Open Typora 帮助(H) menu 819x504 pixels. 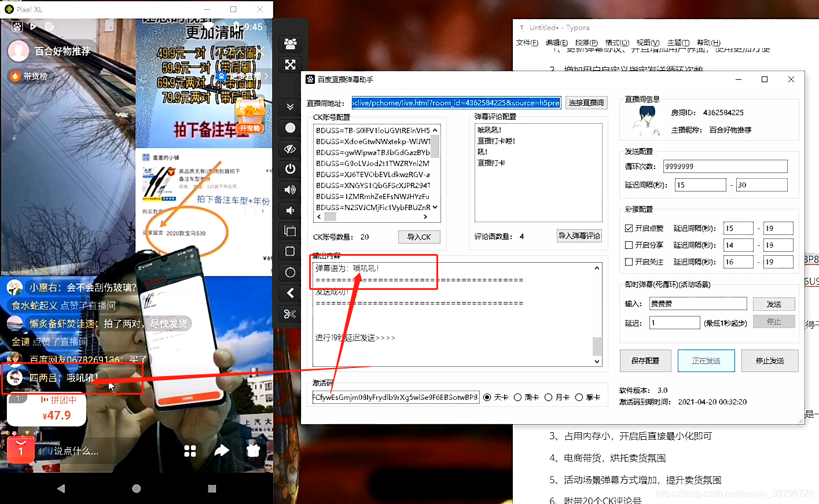click(708, 43)
